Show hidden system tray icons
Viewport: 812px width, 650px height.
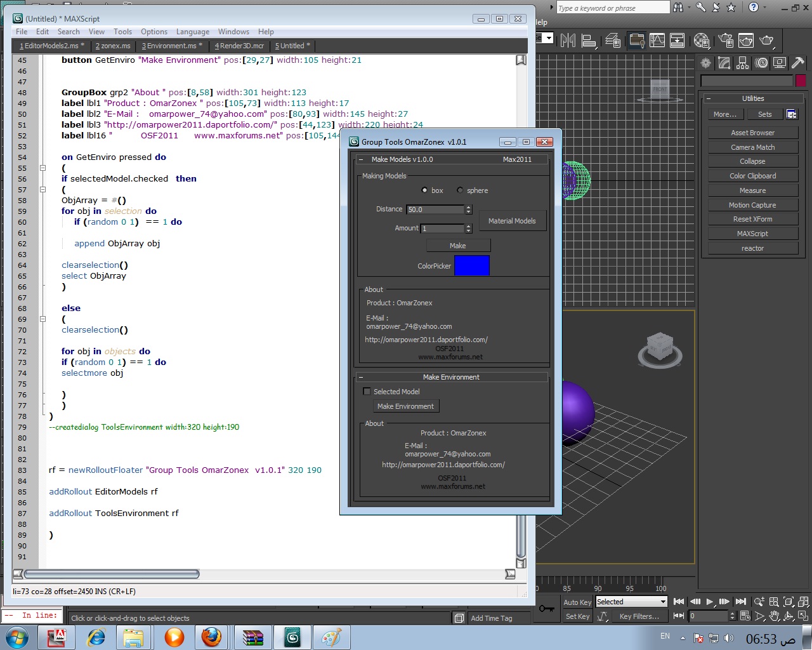click(683, 638)
